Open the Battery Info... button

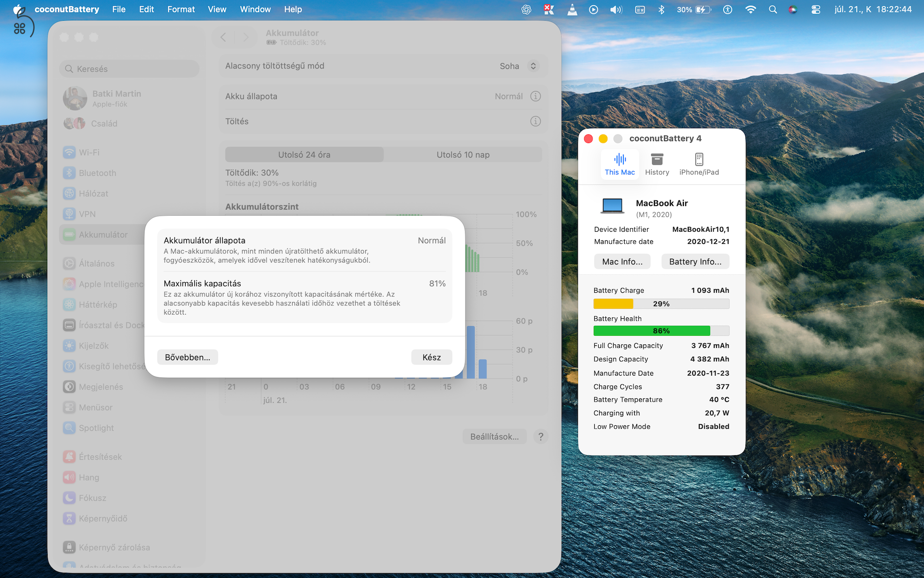(x=695, y=262)
